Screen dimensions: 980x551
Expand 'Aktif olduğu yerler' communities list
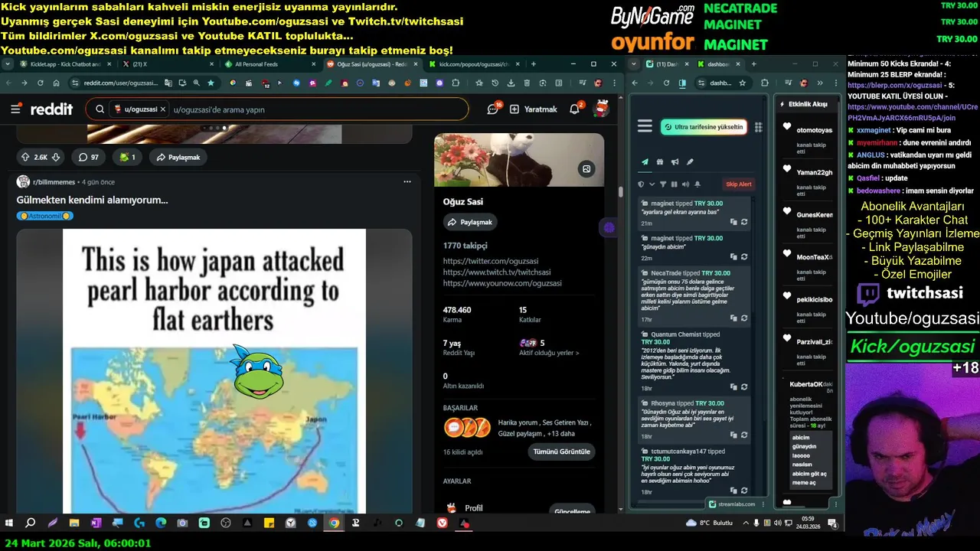tap(549, 353)
